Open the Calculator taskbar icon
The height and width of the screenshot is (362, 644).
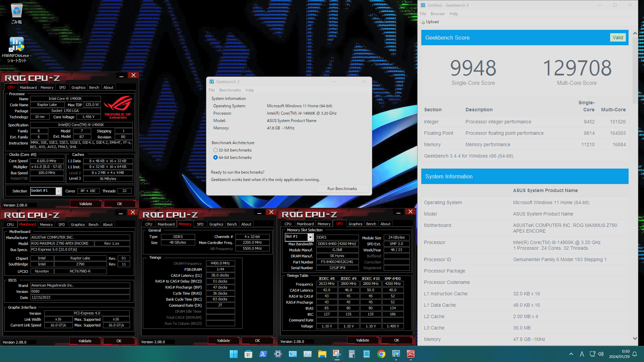(x=352, y=354)
